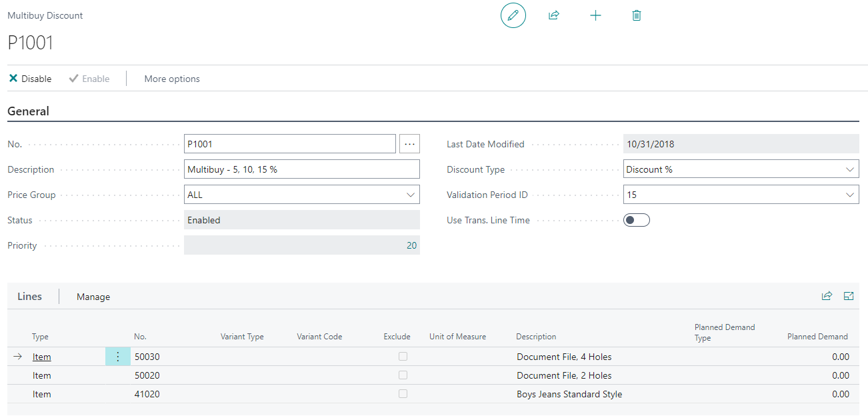Click the underlined Item link in first row

pyautogui.click(x=42, y=357)
